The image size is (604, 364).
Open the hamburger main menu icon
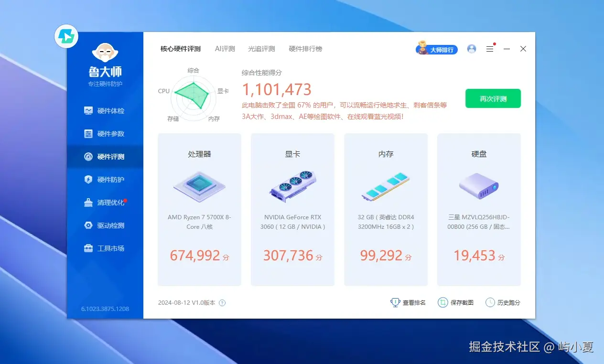(x=490, y=49)
